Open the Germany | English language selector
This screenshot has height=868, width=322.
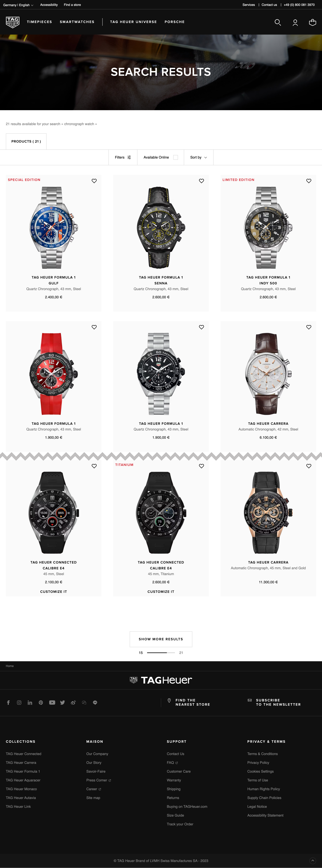point(18,5)
